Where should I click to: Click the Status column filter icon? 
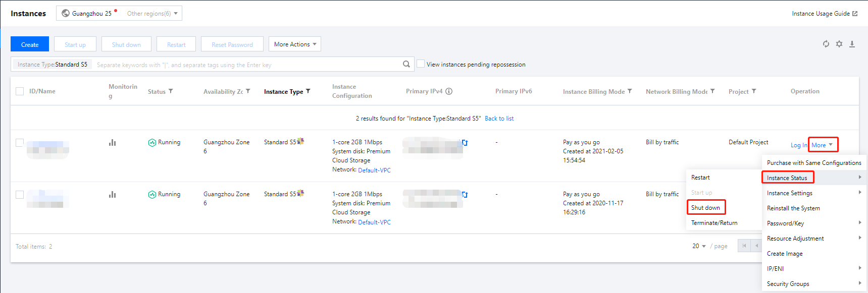(x=171, y=91)
